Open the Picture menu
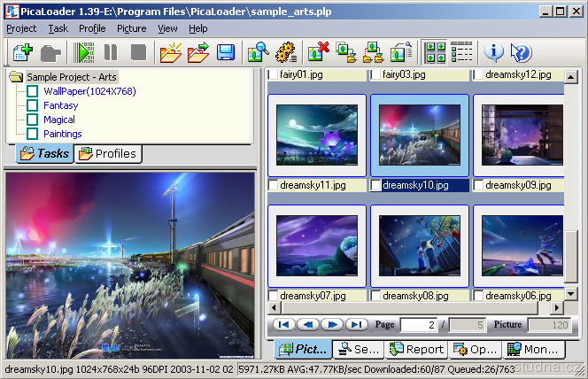The image size is (588, 379). pyautogui.click(x=131, y=28)
